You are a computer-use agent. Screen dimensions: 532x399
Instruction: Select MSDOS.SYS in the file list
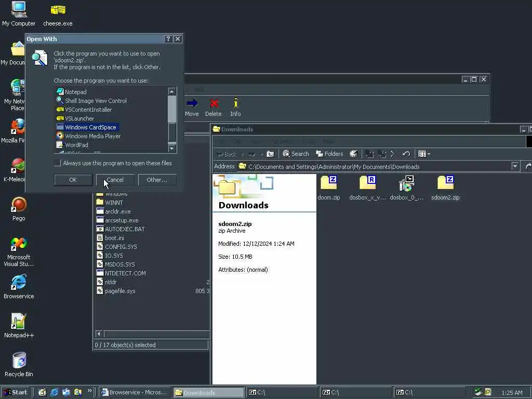[x=116, y=264]
